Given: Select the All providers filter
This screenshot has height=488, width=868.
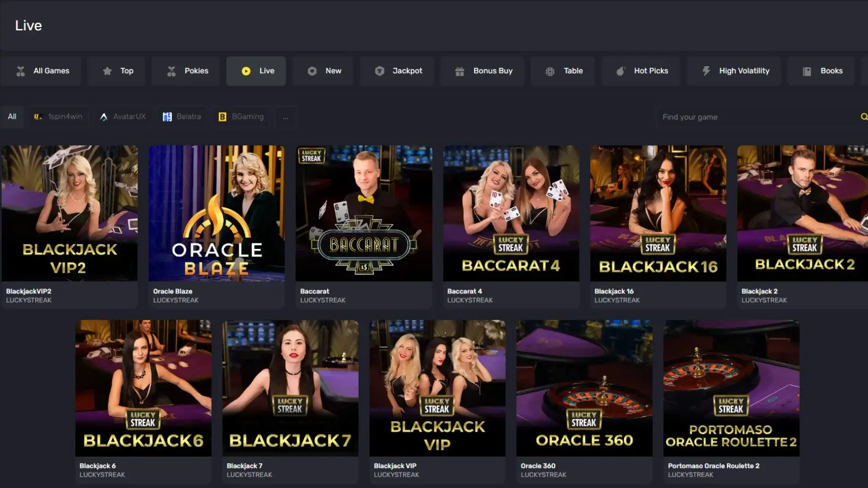Looking at the screenshot, I should [x=12, y=117].
